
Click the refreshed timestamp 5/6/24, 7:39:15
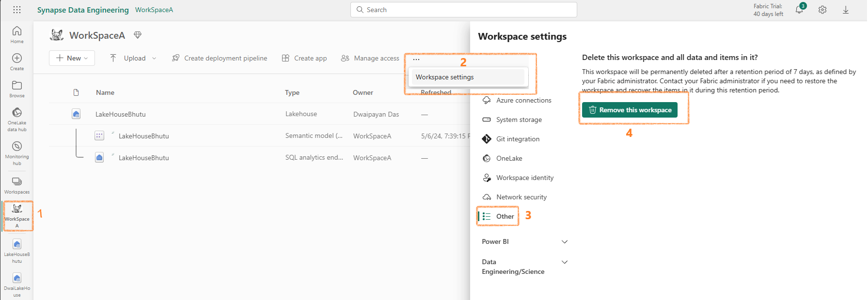[x=445, y=136]
